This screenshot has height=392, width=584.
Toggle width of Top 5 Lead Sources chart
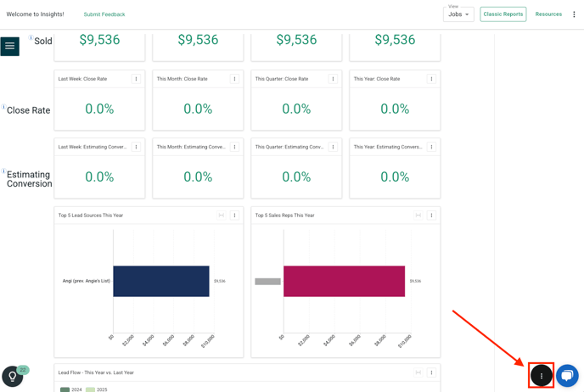[x=222, y=216]
